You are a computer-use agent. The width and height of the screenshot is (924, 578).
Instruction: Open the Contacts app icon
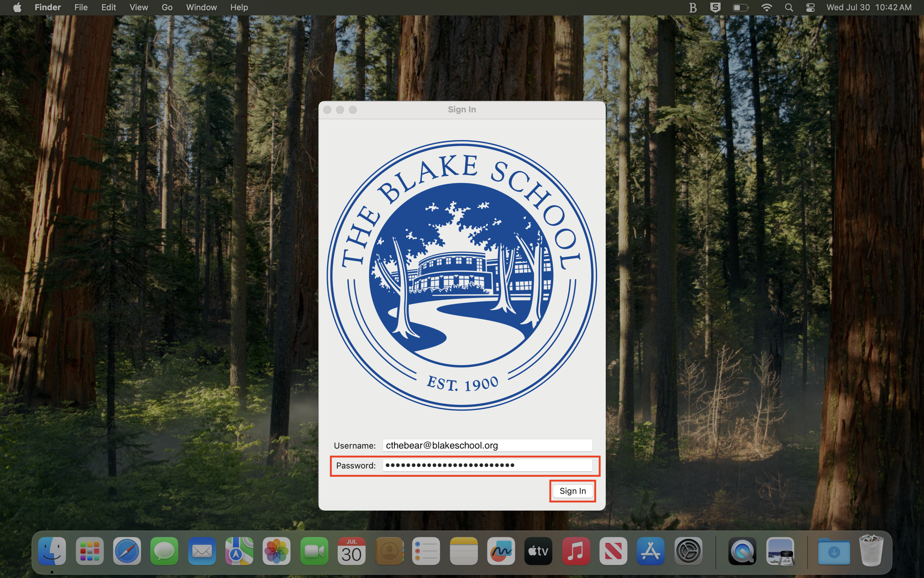(389, 551)
